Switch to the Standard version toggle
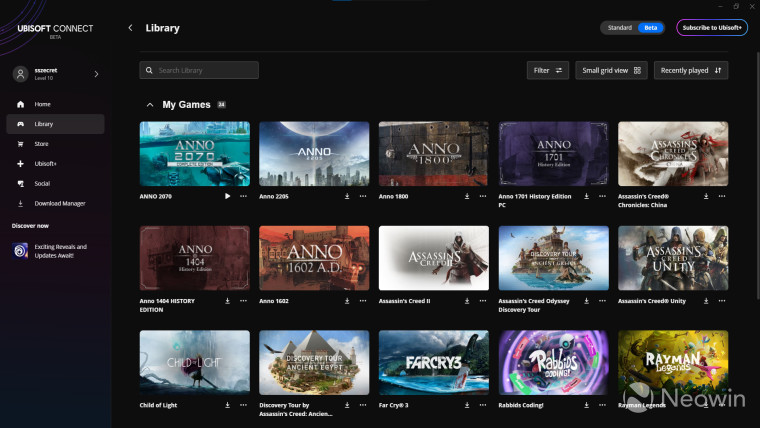Screen dimensions: 760x428 (619, 28)
